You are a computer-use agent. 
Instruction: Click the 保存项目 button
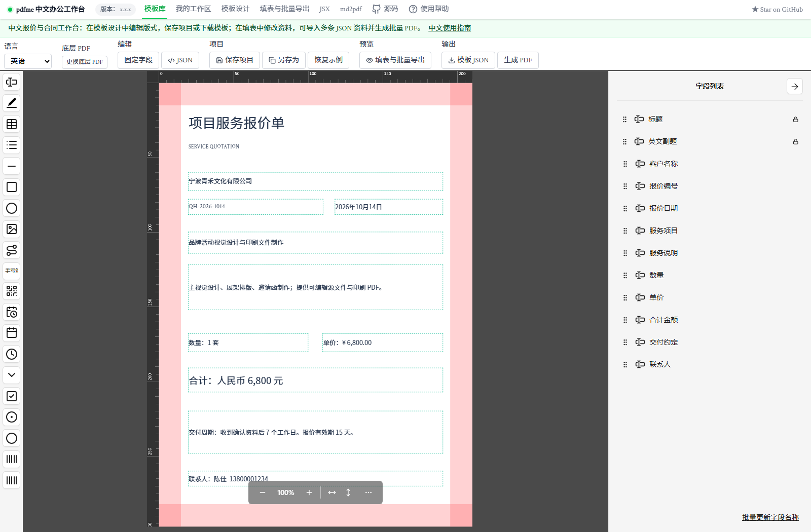click(235, 60)
